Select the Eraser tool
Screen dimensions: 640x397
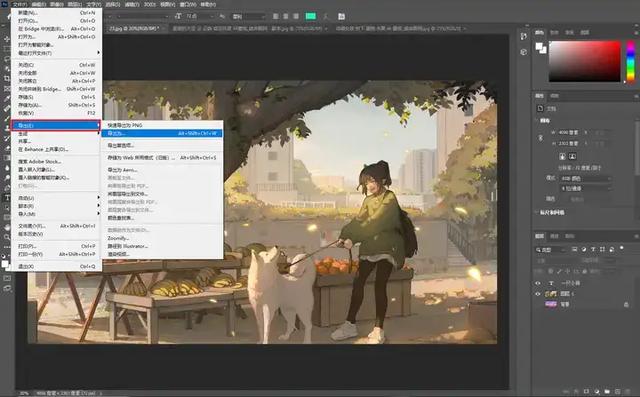pos(7,148)
